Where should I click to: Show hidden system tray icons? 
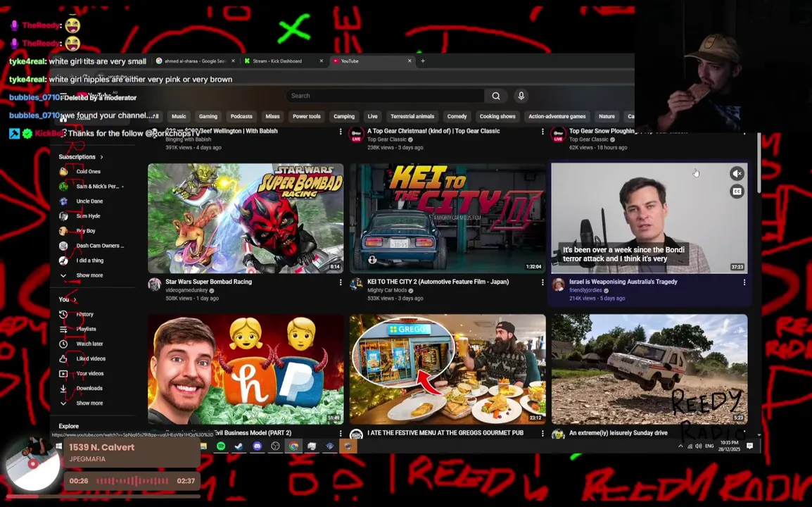coord(680,446)
